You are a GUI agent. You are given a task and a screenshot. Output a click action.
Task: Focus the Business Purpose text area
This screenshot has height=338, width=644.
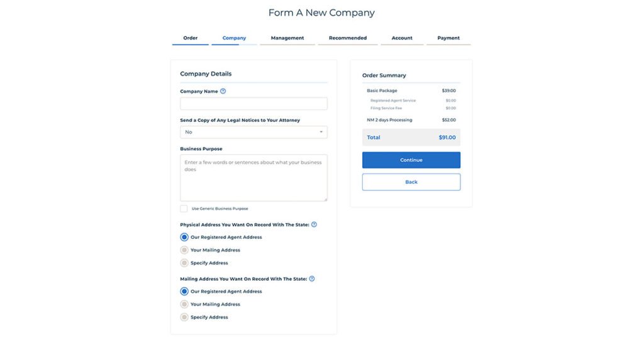(253, 178)
